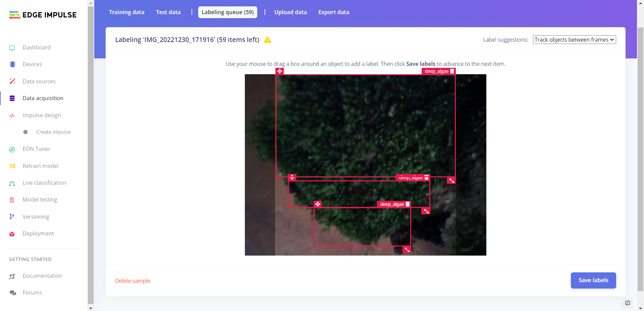Click the Save labels button
The image size is (644, 311).
point(593,280)
